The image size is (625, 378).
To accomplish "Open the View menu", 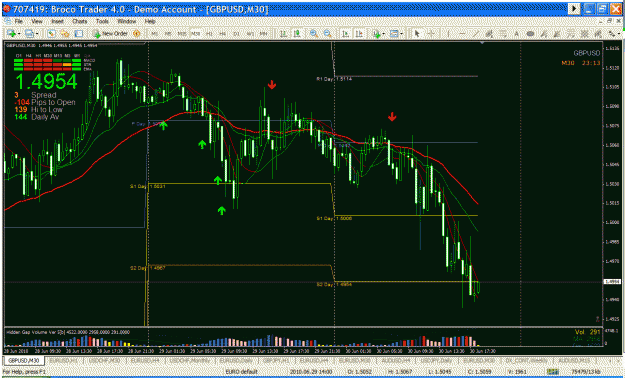I will [x=37, y=22].
